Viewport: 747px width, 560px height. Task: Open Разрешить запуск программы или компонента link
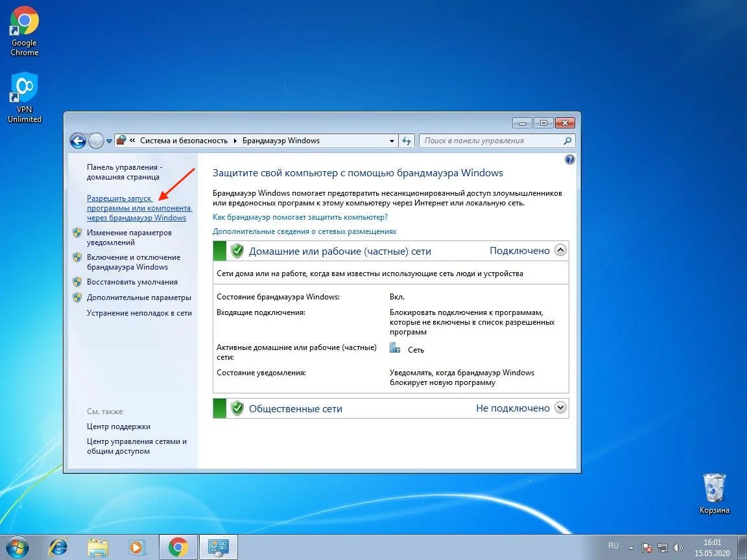tap(139, 208)
